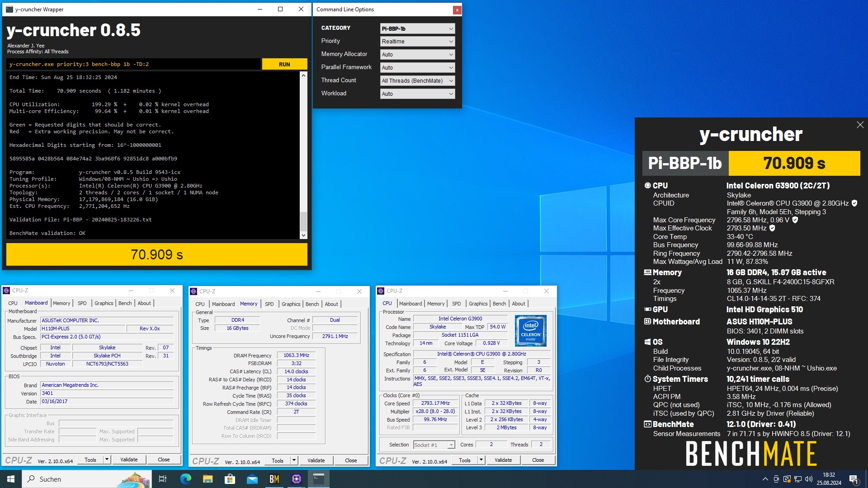Click the y-cruncher command line field

[x=134, y=64]
